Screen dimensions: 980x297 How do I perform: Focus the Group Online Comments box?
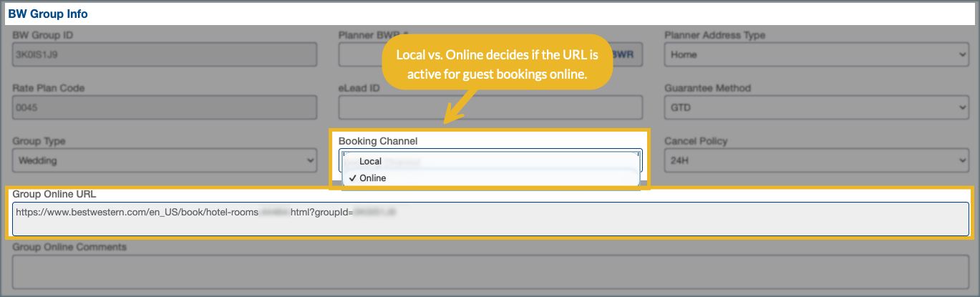pyautogui.click(x=490, y=271)
